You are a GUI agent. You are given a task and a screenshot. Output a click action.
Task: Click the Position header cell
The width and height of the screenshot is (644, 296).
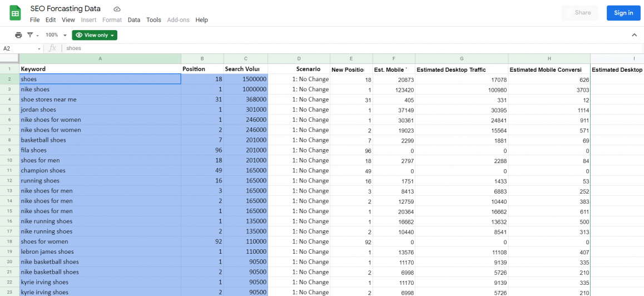pos(202,69)
